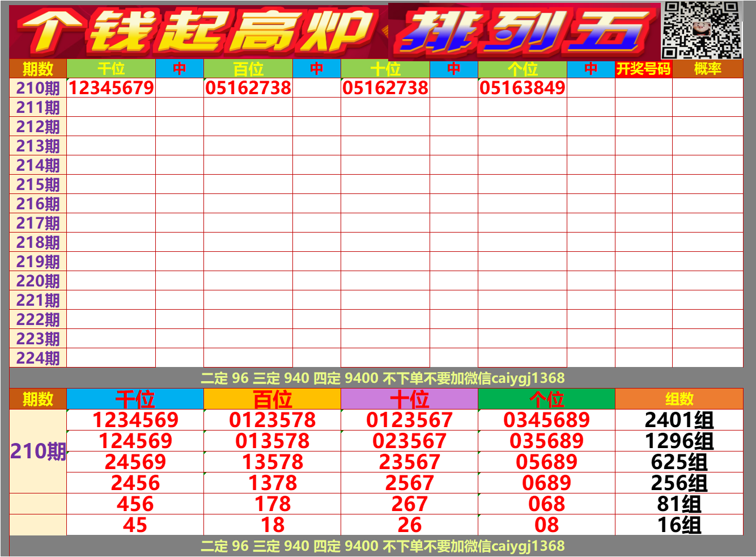Click the 千位 header in the upper table

[112, 69]
